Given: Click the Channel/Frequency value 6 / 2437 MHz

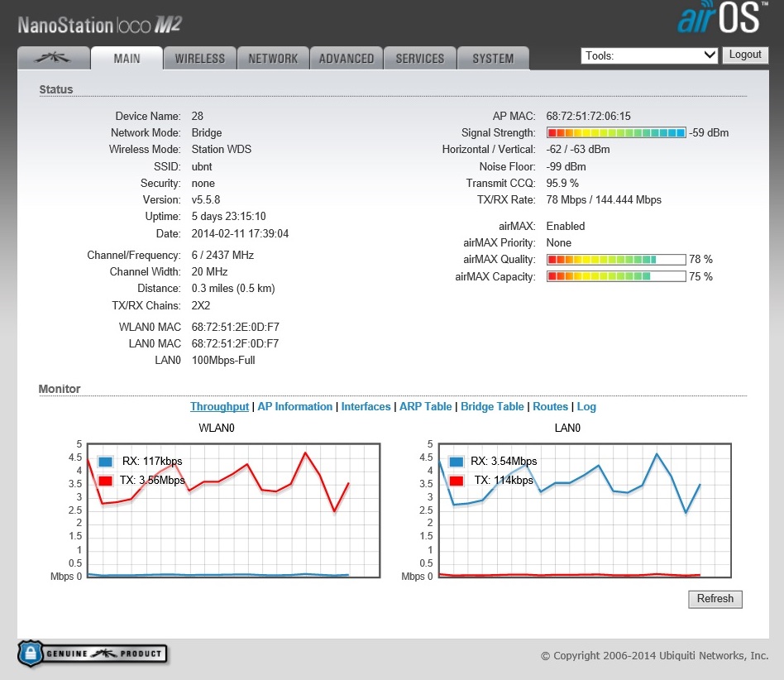Looking at the screenshot, I should 222,255.
